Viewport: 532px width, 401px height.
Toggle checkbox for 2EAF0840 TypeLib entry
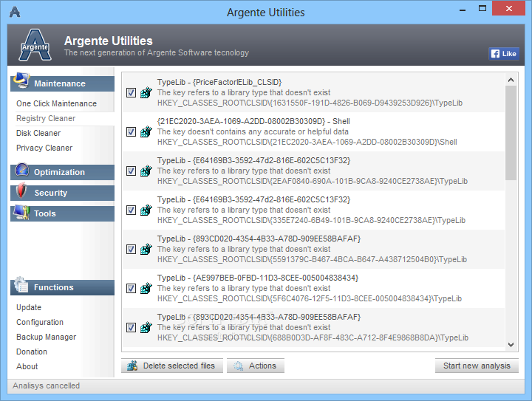(x=131, y=171)
